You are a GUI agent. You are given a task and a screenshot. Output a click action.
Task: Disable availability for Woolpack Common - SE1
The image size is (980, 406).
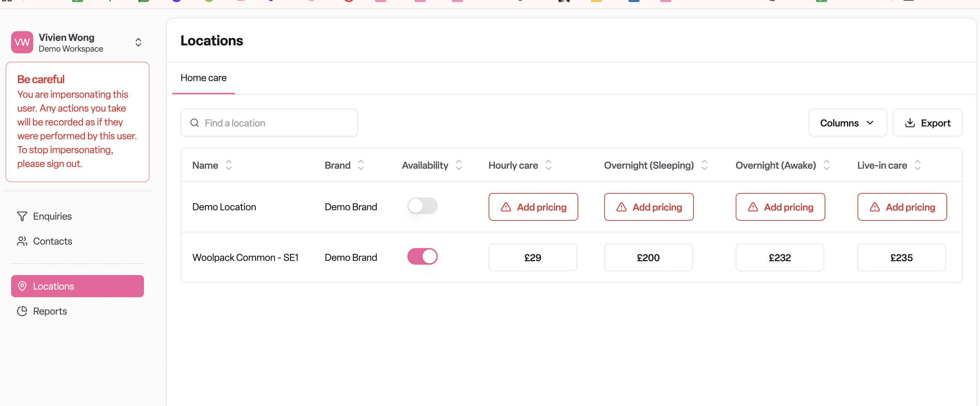pos(422,257)
